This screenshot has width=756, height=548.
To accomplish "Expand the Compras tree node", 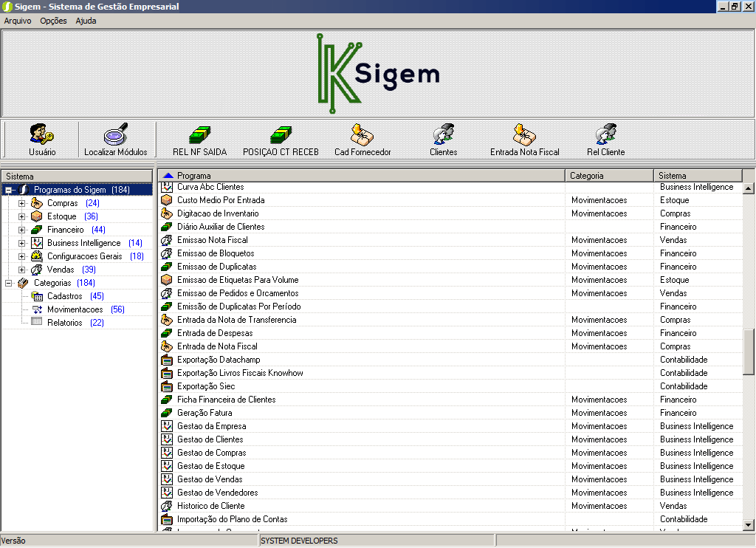I will tap(21, 203).
